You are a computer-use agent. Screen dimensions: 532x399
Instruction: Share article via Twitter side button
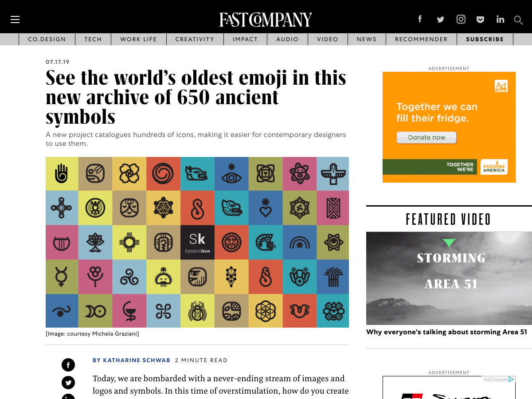[x=68, y=383]
